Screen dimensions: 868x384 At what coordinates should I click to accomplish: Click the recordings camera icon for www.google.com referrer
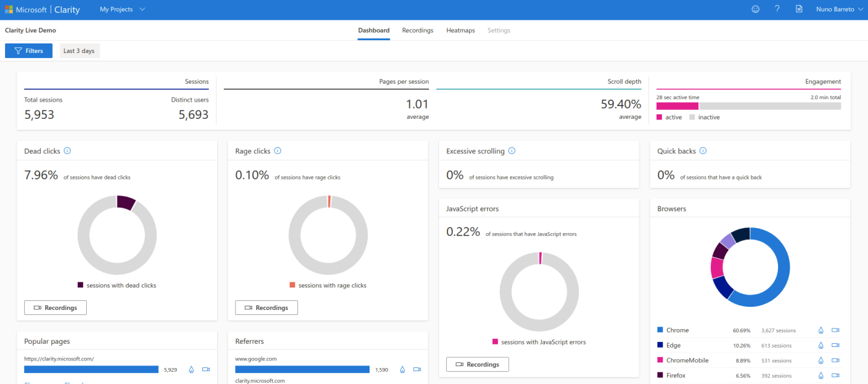pyautogui.click(x=417, y=369)
